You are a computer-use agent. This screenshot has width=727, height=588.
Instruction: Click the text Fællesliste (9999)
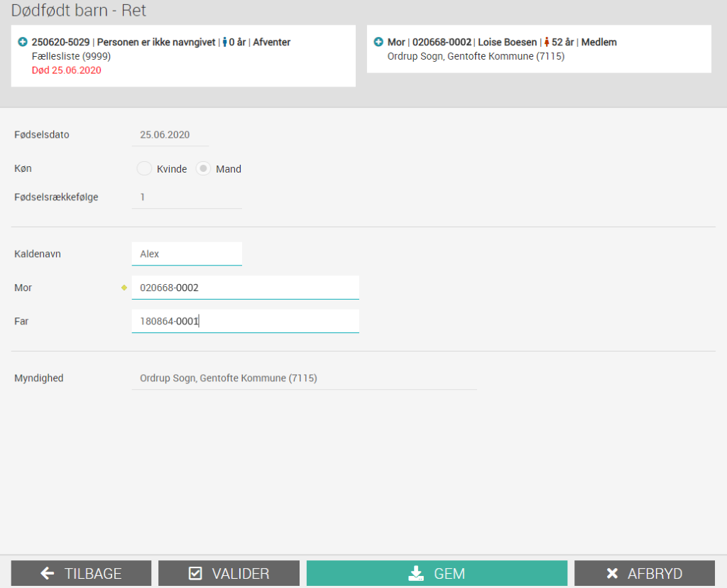71,57
